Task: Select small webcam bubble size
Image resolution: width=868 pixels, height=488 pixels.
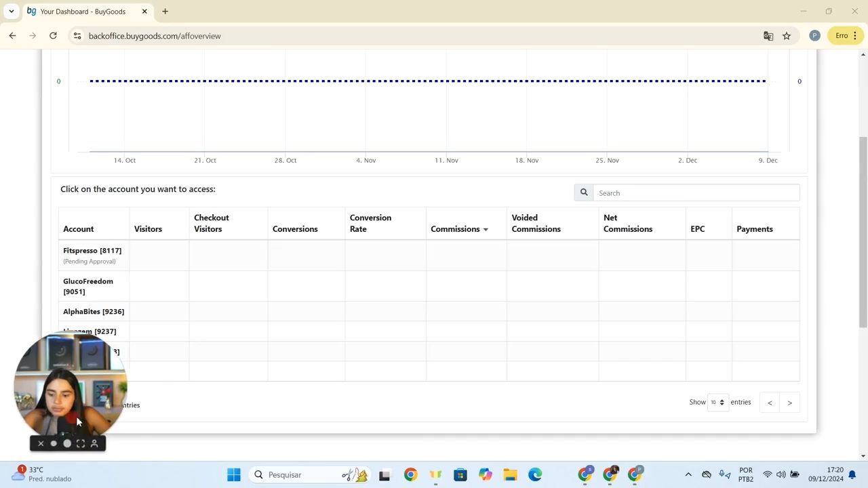Action: 54,443
